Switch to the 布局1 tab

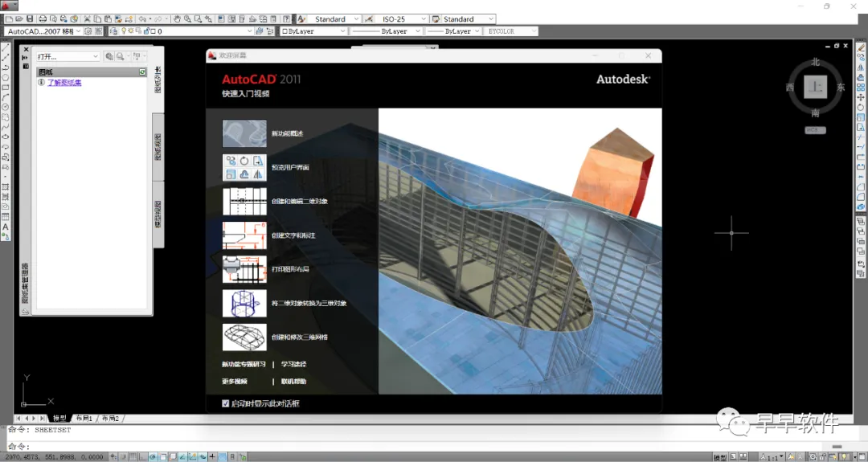point(84,419)
